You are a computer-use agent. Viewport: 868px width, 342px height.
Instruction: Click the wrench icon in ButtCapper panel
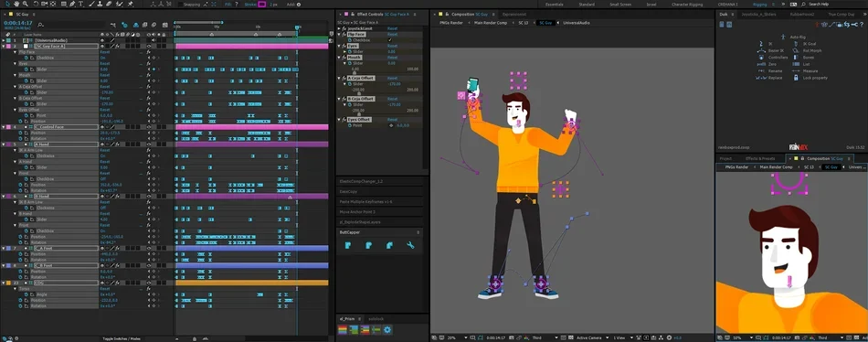pyautogui.click(x=410, y=244)
